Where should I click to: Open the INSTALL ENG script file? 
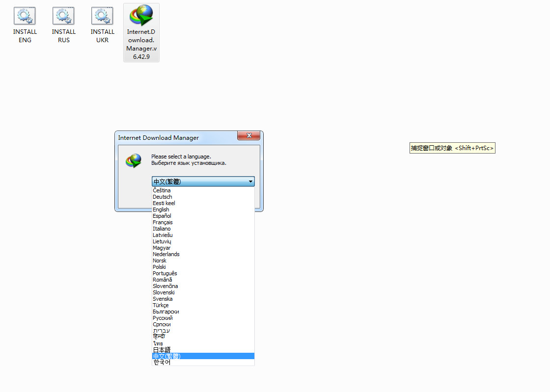click(x=25, y=25)
